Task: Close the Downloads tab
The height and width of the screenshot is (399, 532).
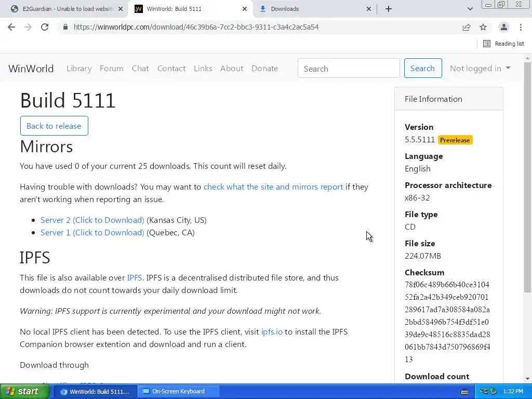Action: tap(369, 9)
